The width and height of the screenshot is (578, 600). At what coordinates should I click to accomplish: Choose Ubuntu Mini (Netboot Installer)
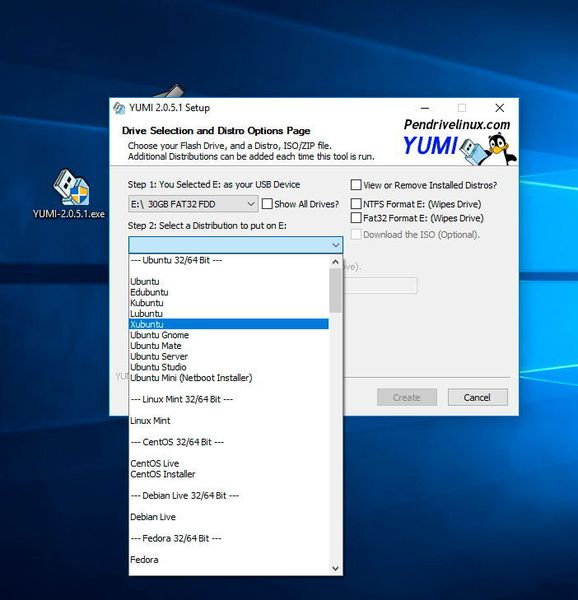[x=229, y=378]
